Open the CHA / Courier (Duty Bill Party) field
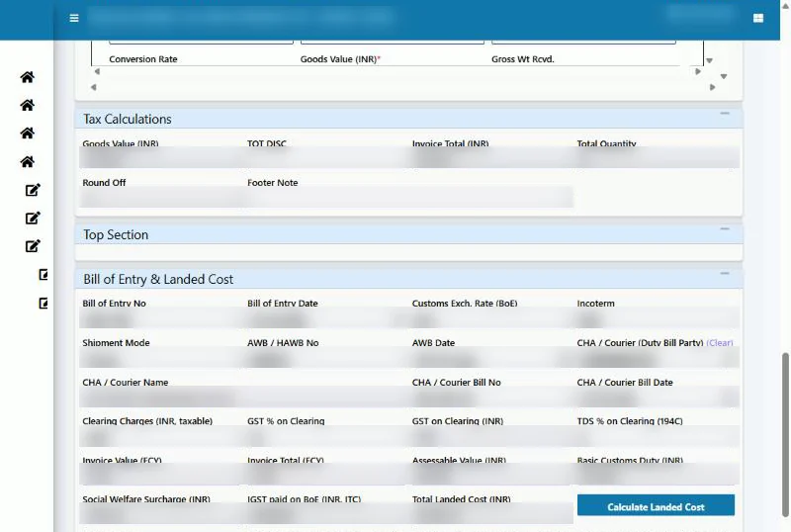The width and height of the screenshot is (791, 532). [657, 357]
